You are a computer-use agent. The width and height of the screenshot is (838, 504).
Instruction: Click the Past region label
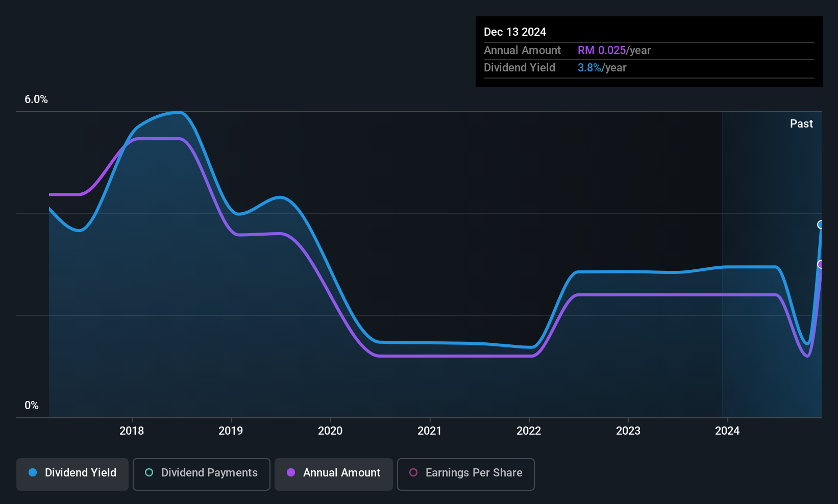click(x=801, y=123)
